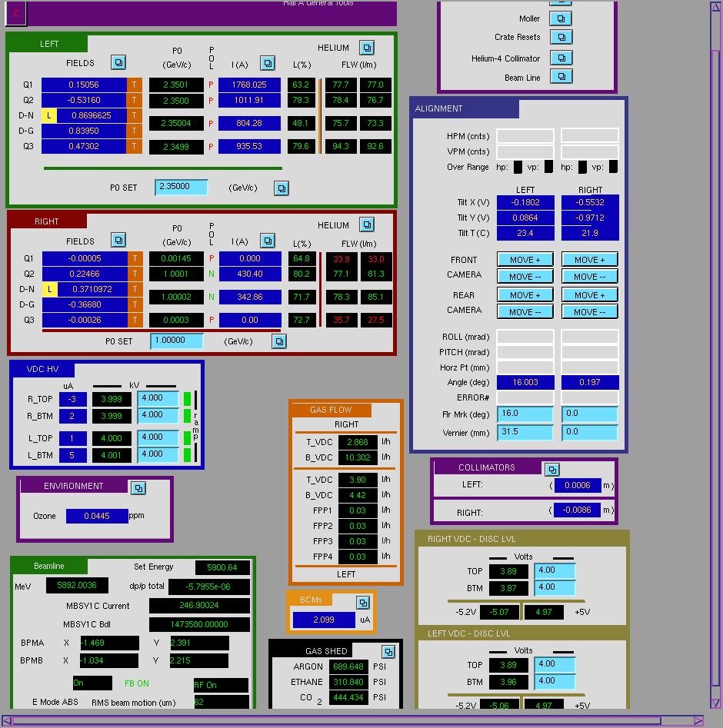Image resolution: width=723 pixels, height=728 pixels.
Task: Toggle LEFT Q2 orange T field button
Action: (x=135, y=100)
